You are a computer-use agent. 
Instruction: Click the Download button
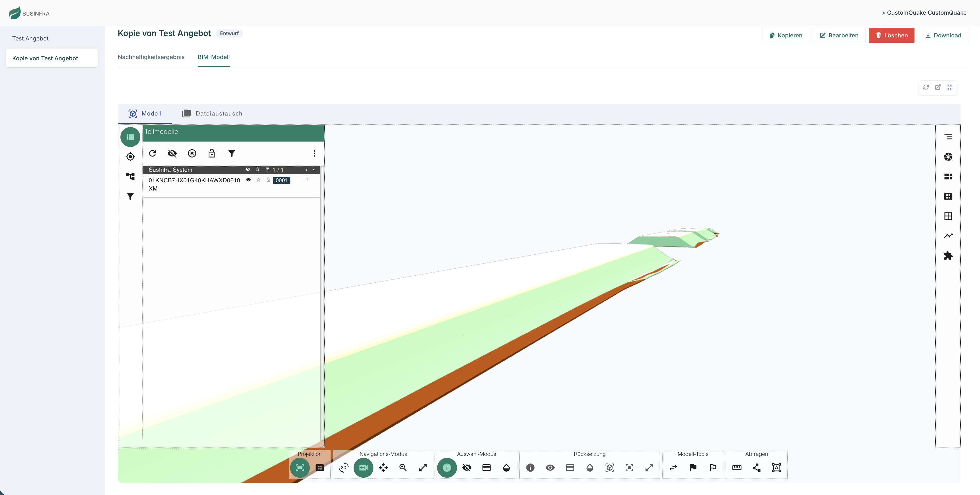[x=943, y=35]
